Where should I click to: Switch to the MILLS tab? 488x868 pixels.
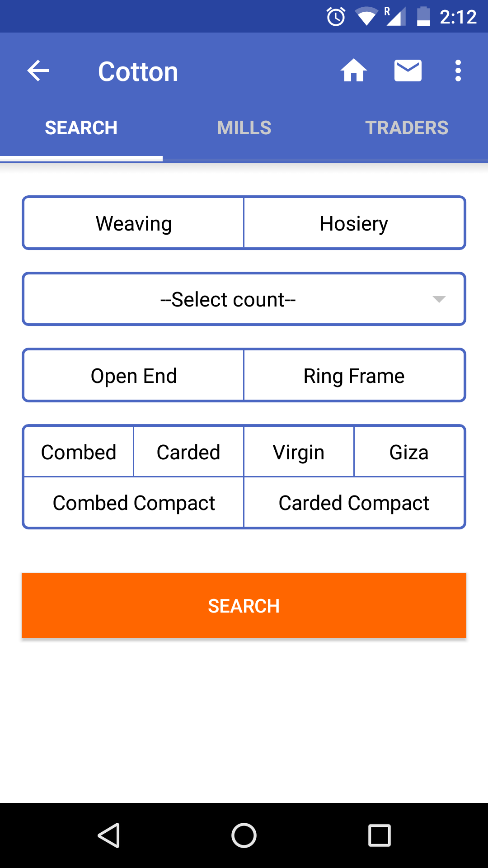tap(244, 128)
